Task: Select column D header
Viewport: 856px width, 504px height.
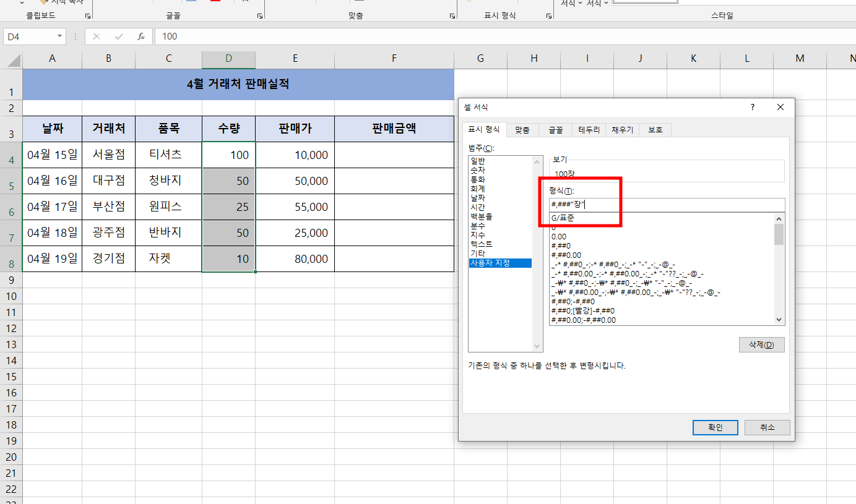Action: (x=228, y=59)
